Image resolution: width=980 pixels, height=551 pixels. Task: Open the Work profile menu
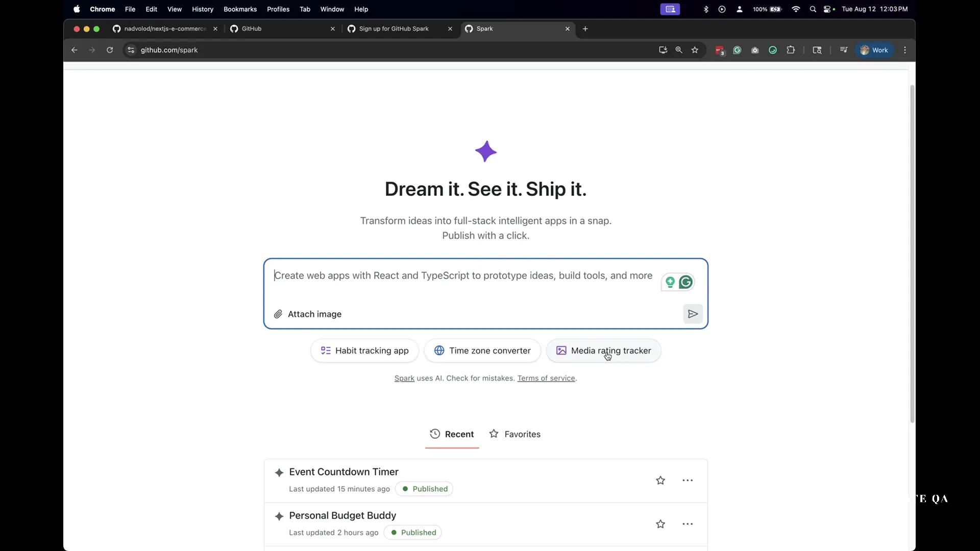[x=874, y=50]
